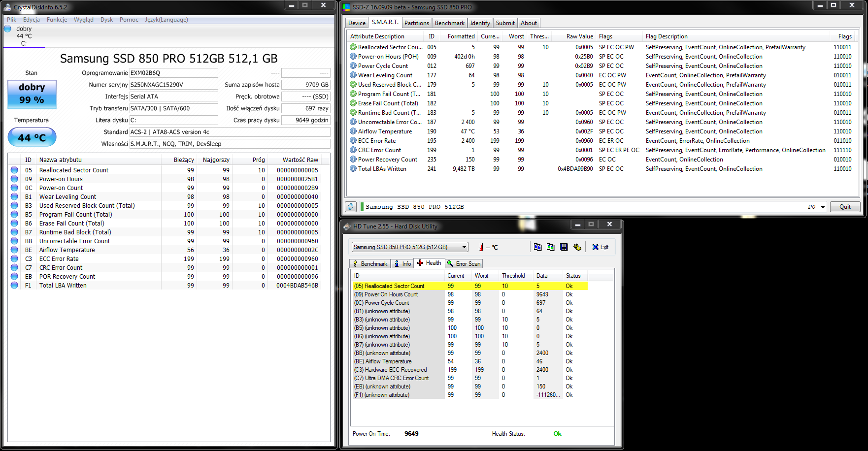This screenshot has height=451, width=868.
Task: Click the 44 °C temperature button
Action: (32, 137)
